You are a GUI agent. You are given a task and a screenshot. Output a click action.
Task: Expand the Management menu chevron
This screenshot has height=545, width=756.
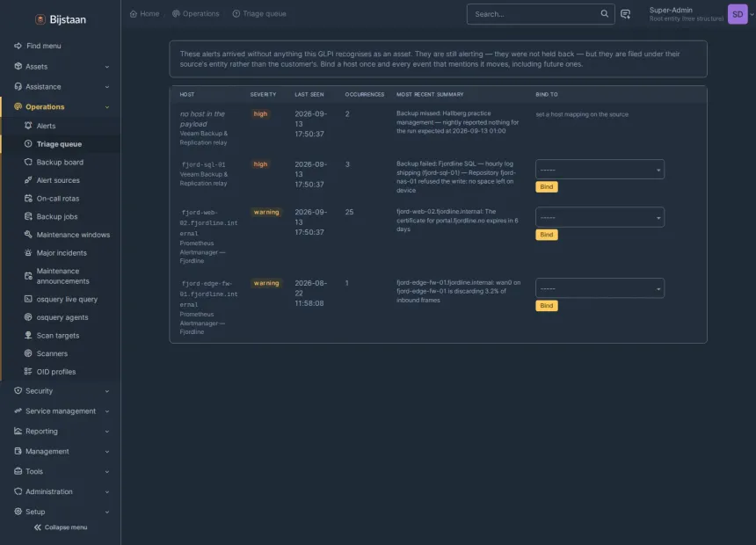click(x=107, y=452)
